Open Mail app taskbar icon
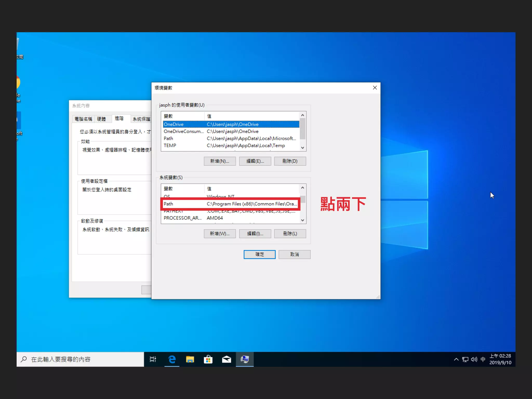This screenshot has width=532, height=399. (226, 359)
